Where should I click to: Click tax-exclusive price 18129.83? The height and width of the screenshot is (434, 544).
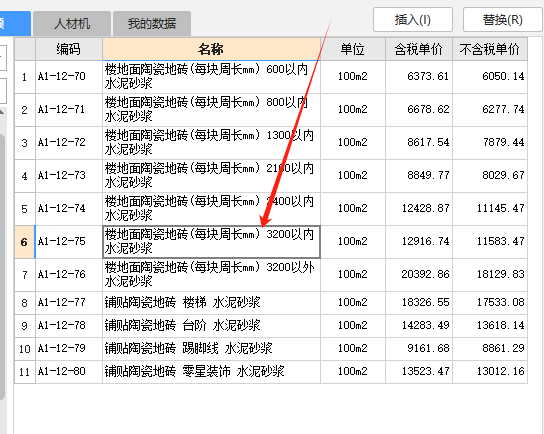tap(490, 275)
